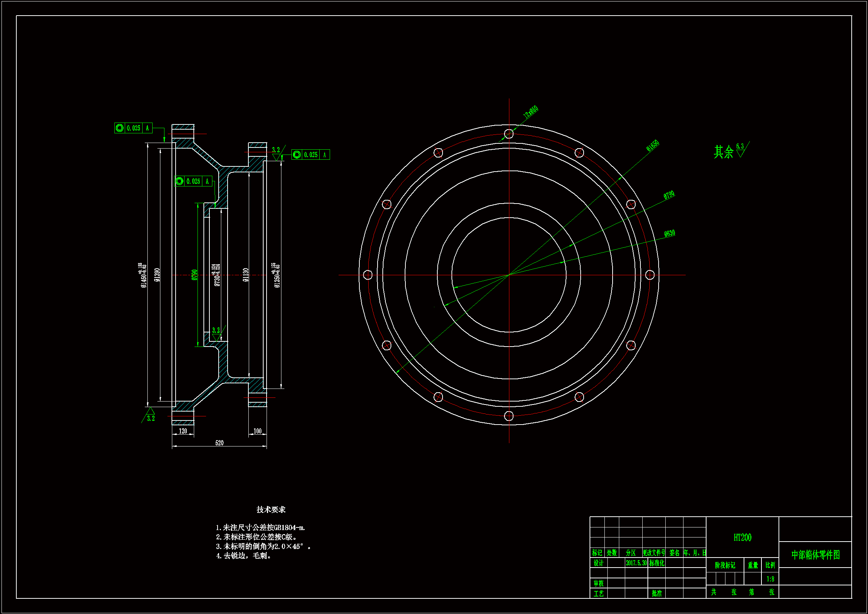Click the 2017.5.30 date in title block
Viewport: 868px width, 614px height.
click(636, 563)
